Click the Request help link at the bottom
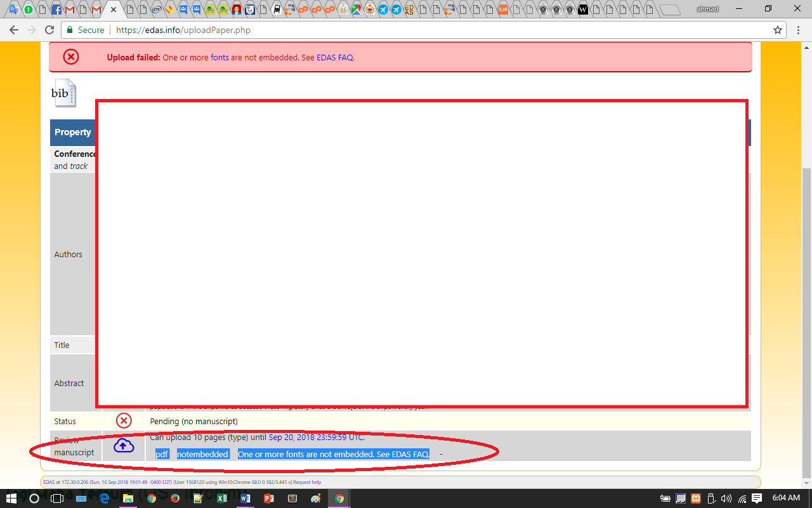812x508 pixels. 307,482
